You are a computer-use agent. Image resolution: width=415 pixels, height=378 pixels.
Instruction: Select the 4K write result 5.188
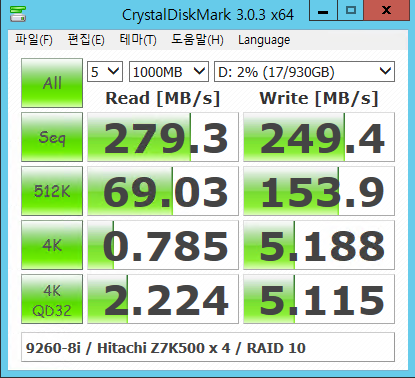pos(319,245)
